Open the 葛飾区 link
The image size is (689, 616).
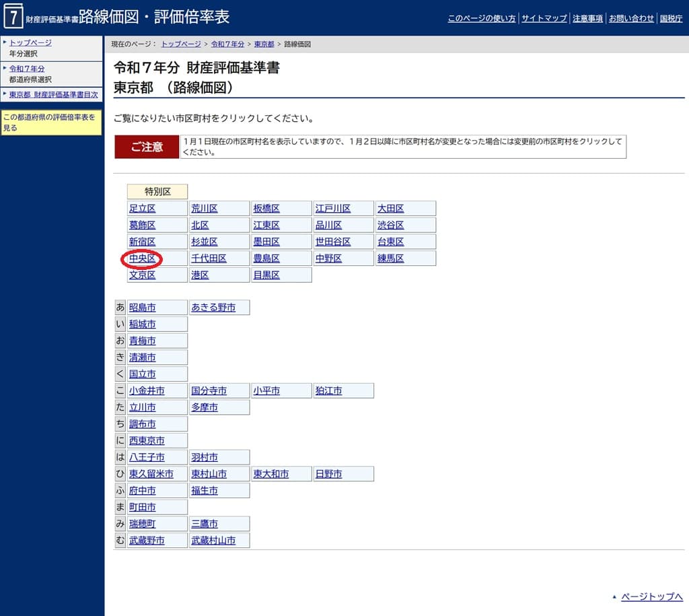pyautogui.click(x=143, y=225)
